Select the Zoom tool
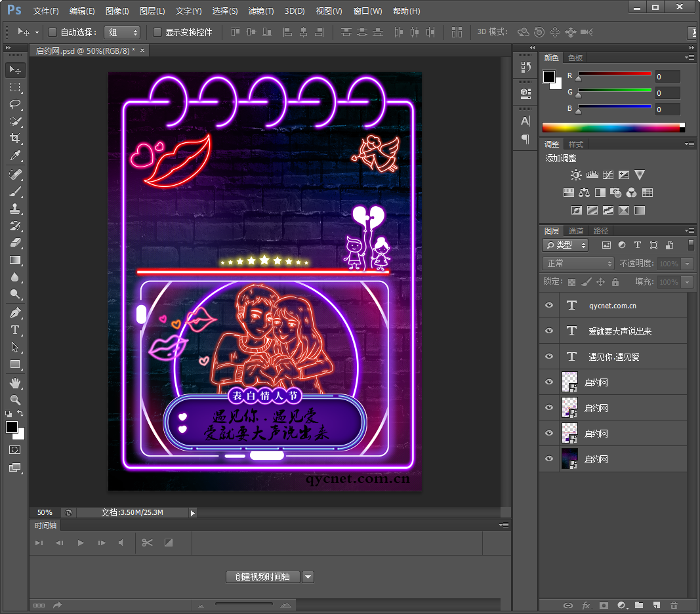 [15, 399]
